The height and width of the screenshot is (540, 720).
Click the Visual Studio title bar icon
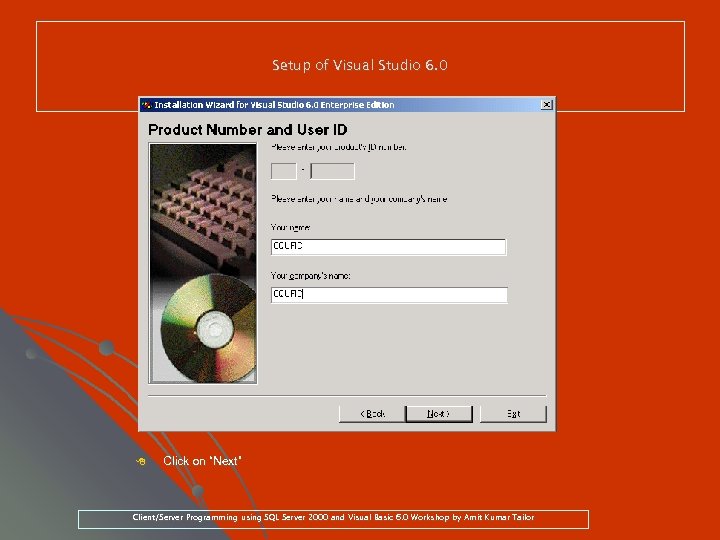coord(146,105)
